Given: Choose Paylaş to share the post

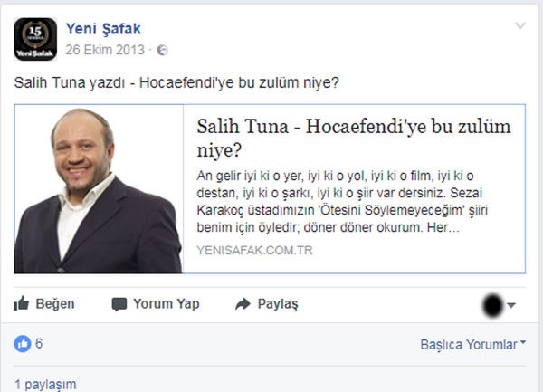Looking at the screenshot, I should pos(278,304).
